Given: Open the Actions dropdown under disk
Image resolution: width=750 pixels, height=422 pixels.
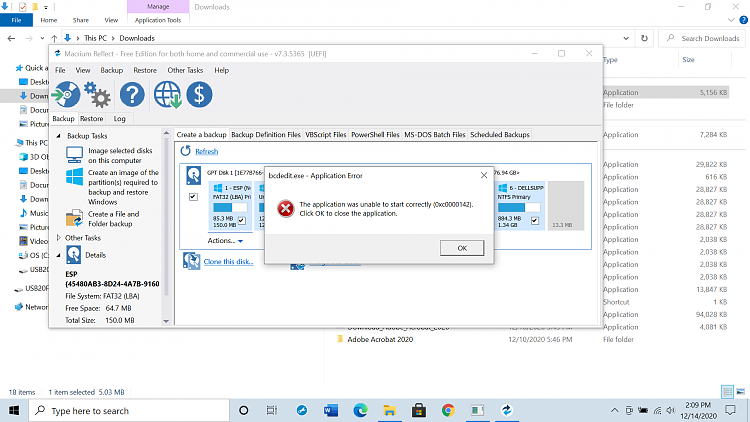Looking at the screenshot, I should (224, 241).
